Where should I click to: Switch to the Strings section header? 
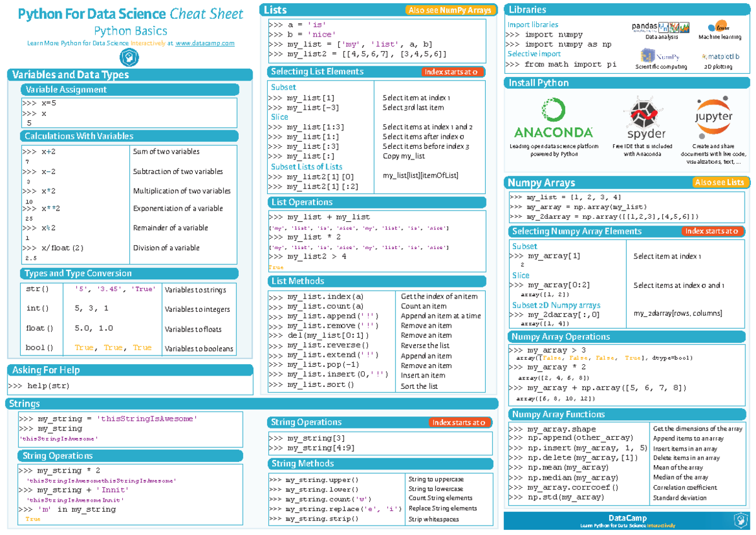[x=25, y=403]
